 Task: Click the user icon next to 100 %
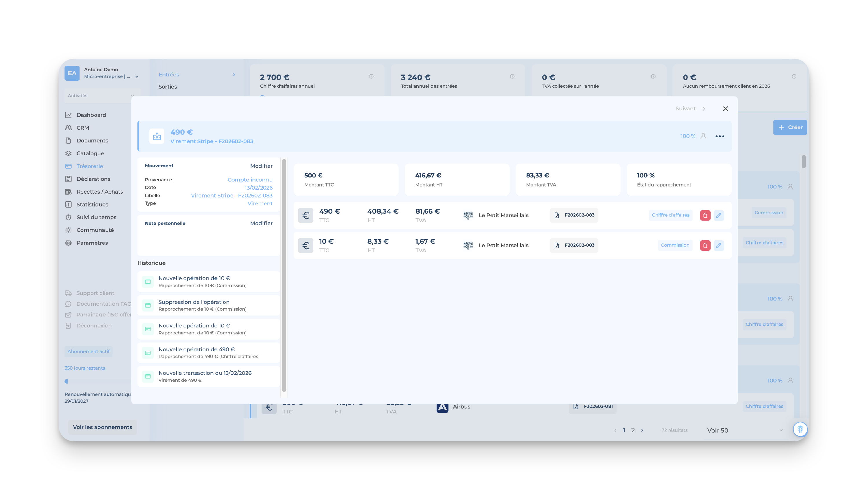click(703, 136)
